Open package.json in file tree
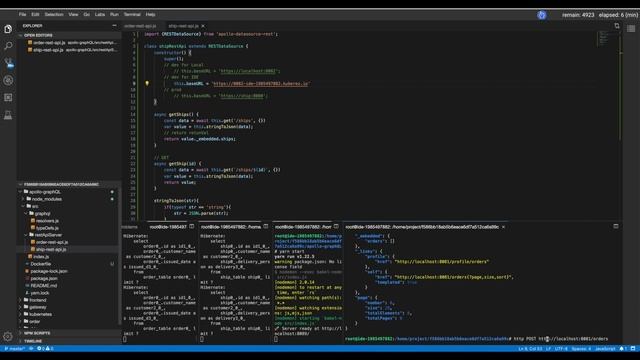Viewport: 640px width, 360px height. click(44, 278)
